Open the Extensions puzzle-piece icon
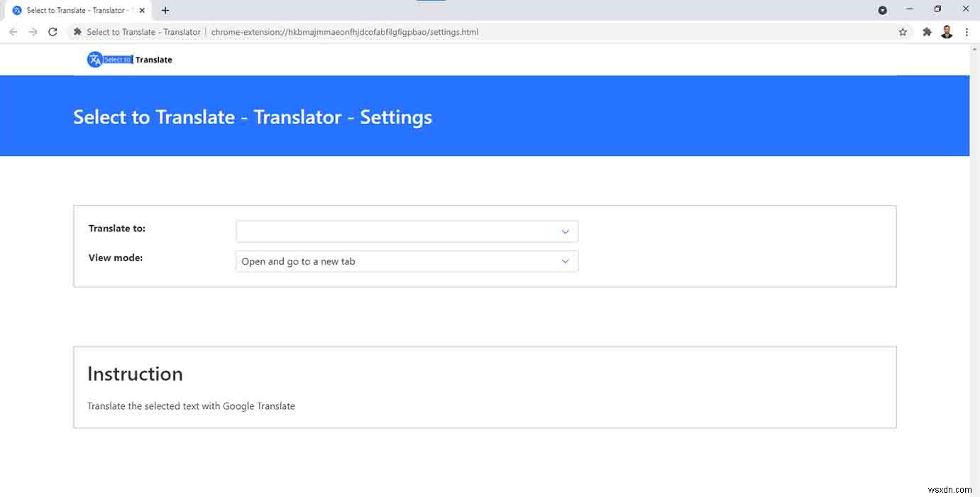980x497 pixels. coord(927,31)
